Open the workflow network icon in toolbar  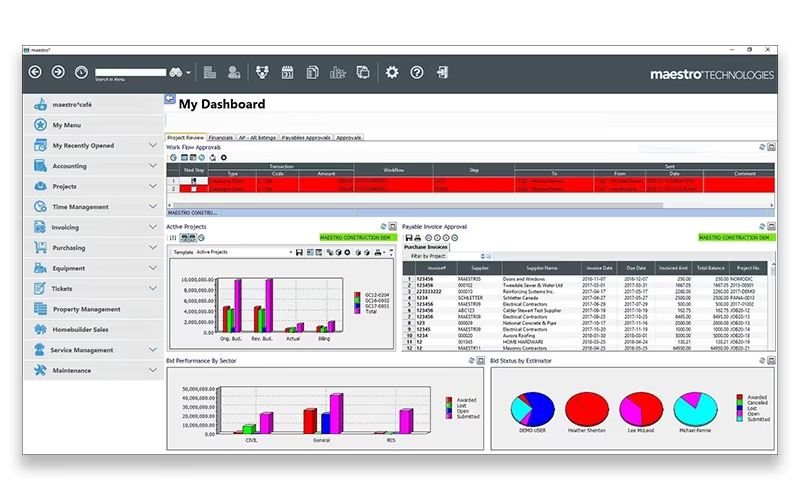click(262, 72)
